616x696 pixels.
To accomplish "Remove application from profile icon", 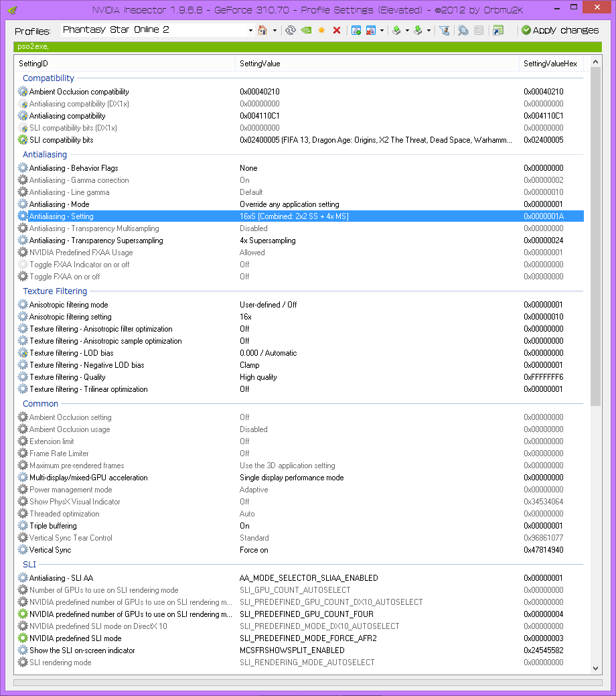I will (x=370, y=30).
